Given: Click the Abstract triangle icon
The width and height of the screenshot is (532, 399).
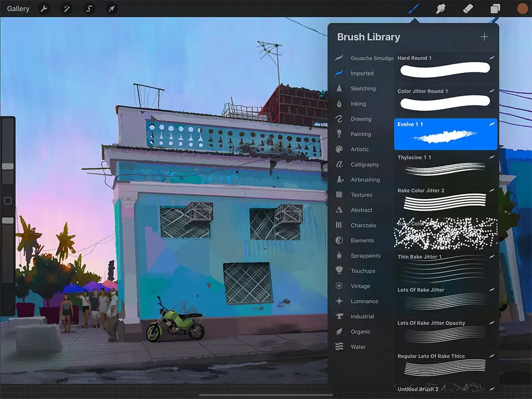Looking at the screenshot, I should click(339, 210).
